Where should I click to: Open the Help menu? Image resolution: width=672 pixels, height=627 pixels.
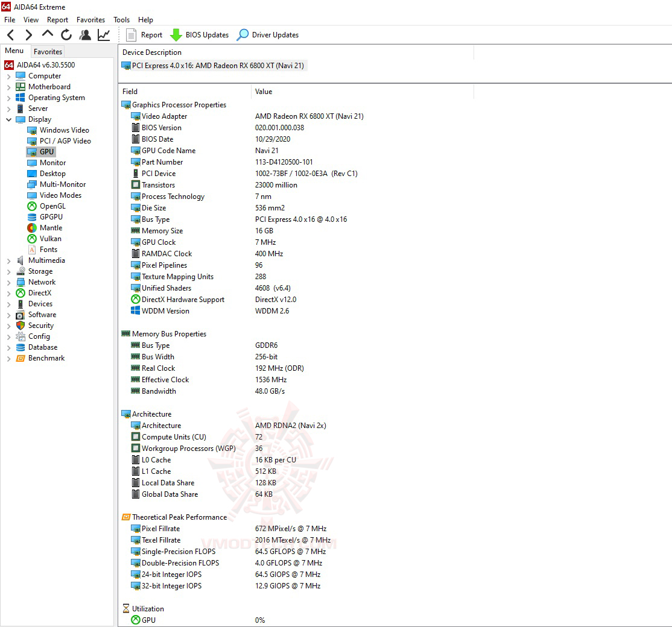[x=145, y=20]
